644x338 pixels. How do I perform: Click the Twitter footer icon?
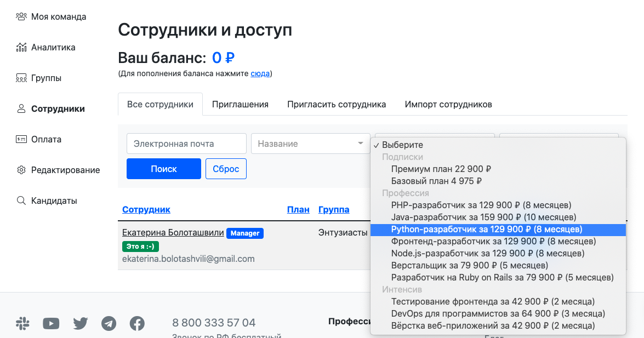80,324
